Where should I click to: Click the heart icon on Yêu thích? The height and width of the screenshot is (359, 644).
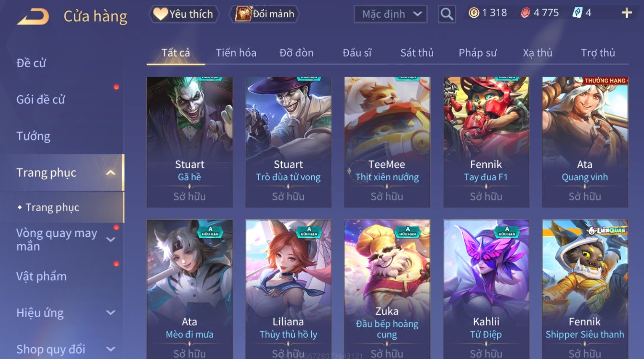[x=160, y=14]
